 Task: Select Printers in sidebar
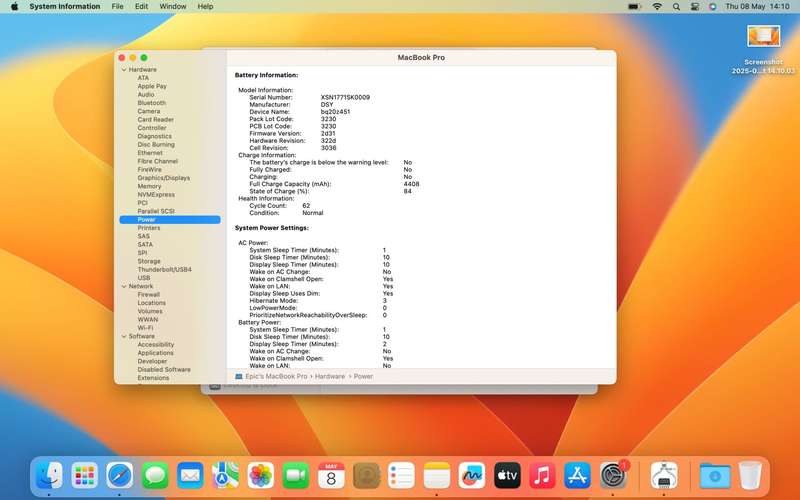point(148,228)
